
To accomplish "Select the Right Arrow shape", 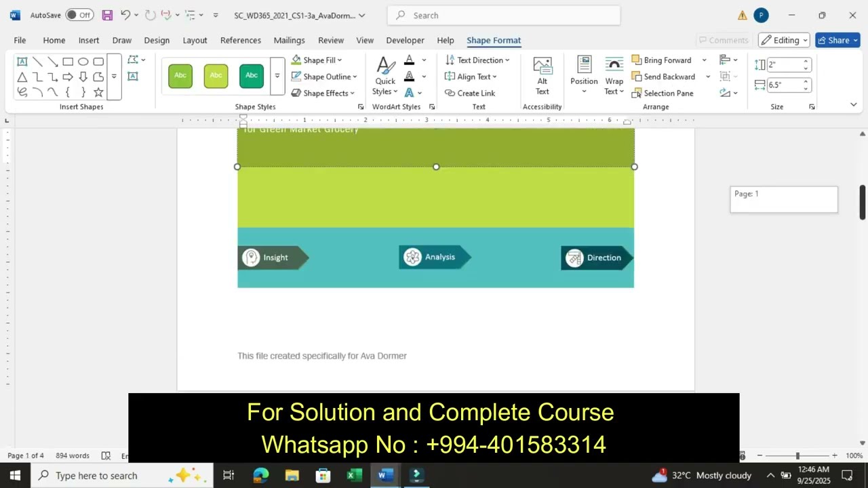I will 68,77.
